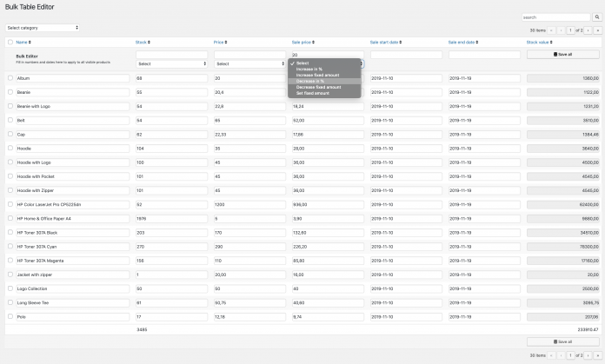Edit price field for HP Toner 307A Magenta

250,261
